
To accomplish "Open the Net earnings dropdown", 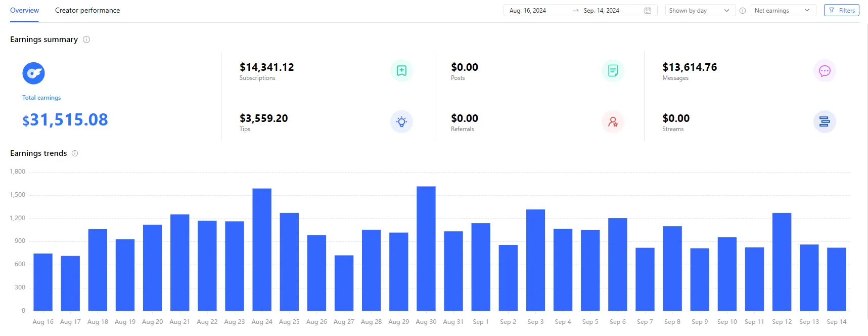I will point(783,11).
